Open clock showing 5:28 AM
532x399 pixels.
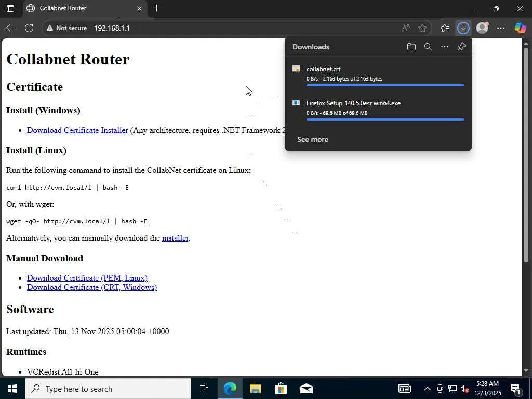pos(487,389)
